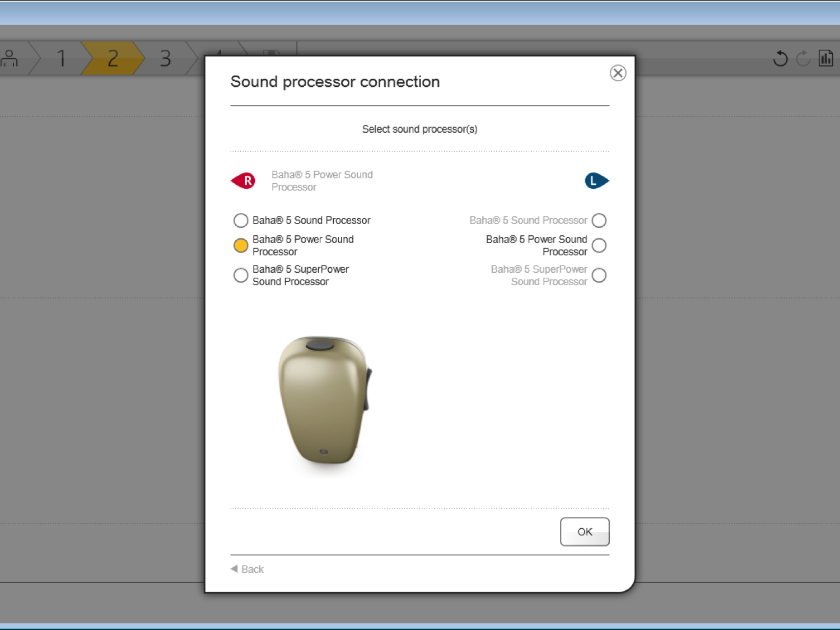The width and height of the screenshot is (840, 630).
Task: Click the undo icon
Action: pos(780,58)
